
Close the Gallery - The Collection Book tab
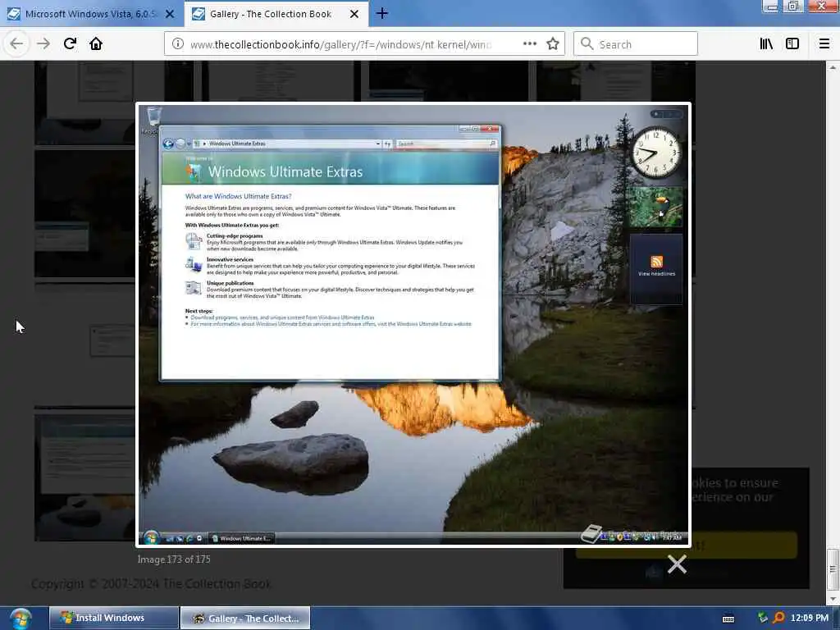[354, 14]
